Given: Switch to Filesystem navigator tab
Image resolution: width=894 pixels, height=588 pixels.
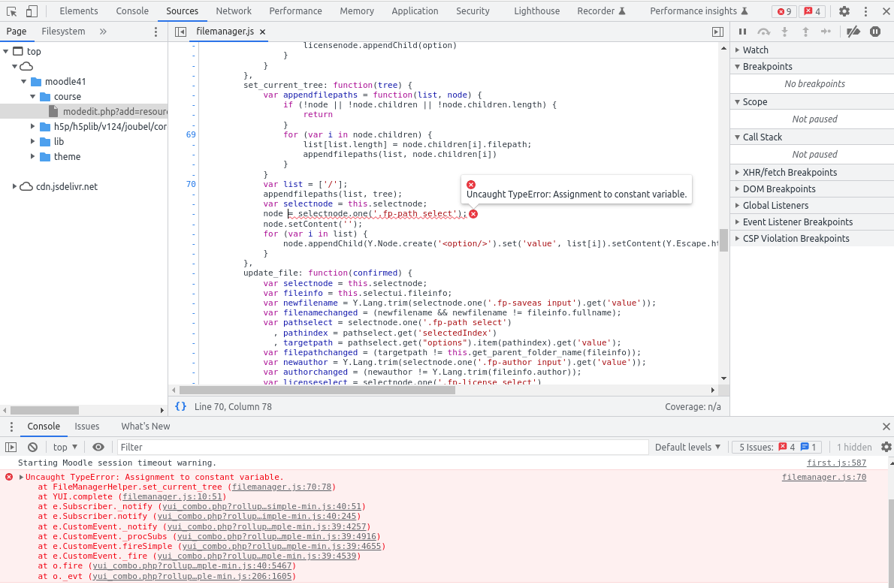Looking at the screenshot, I should click(63, 32).
